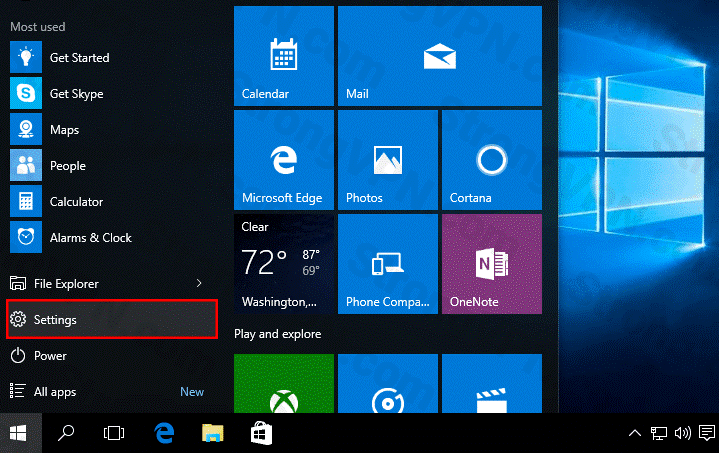Open the Mail tile
Screen dimensions: 719x453
click(x=440, y=56)
